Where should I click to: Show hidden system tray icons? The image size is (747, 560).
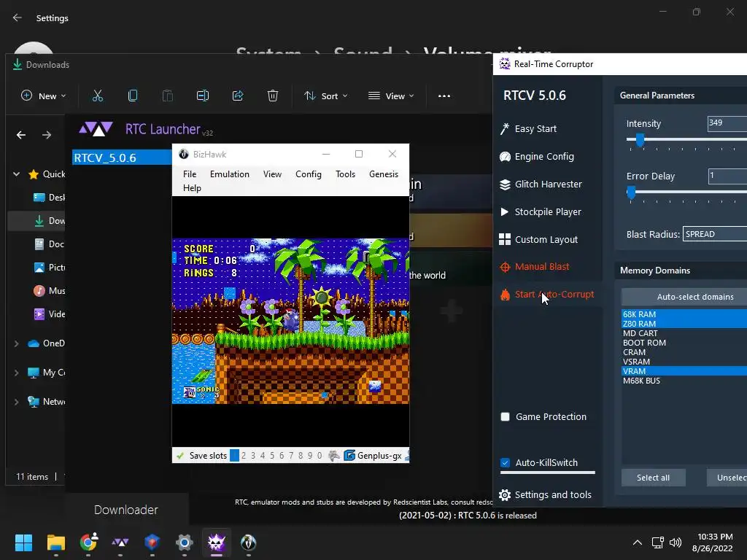click(x=637, y=542)
